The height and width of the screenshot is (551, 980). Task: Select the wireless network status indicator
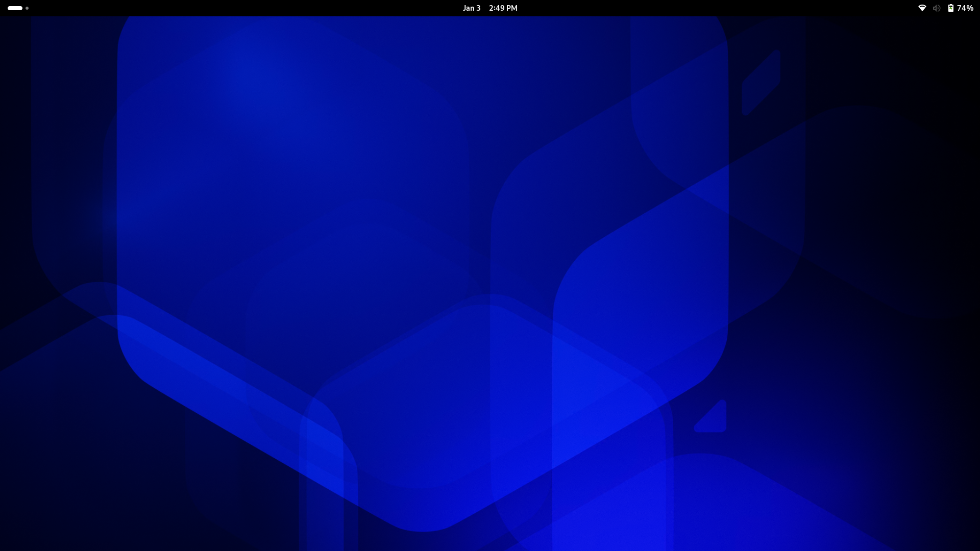[922, 8]
